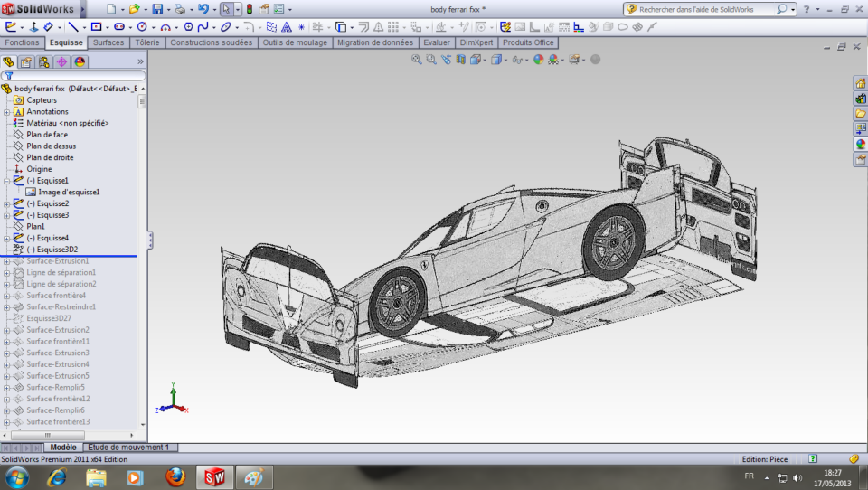Click the Open file folder icon

point(134,9)
